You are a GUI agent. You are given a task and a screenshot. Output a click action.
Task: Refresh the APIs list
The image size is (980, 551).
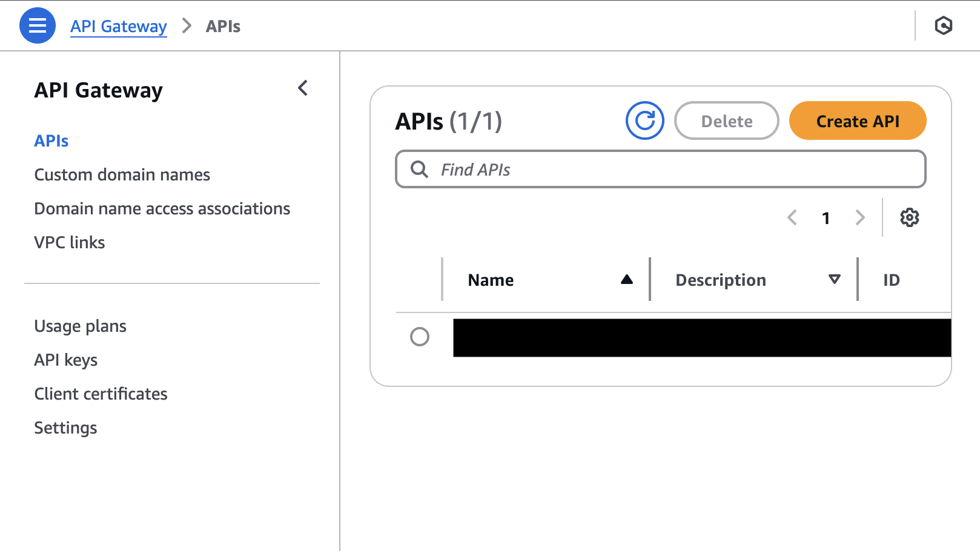tap(644, 120)
